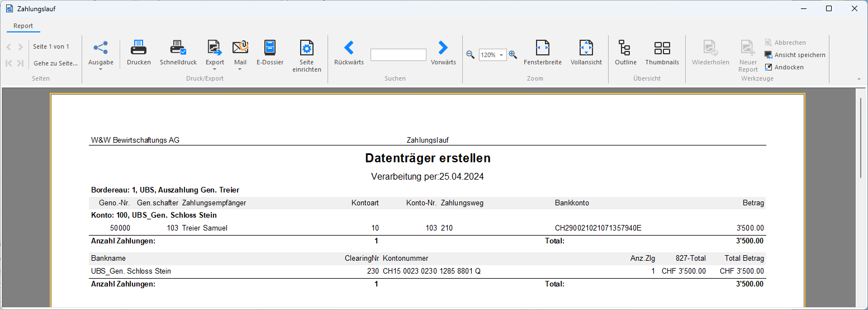Click the 'Bankkonto' column header
868x310 pixels.
point(572,203)
